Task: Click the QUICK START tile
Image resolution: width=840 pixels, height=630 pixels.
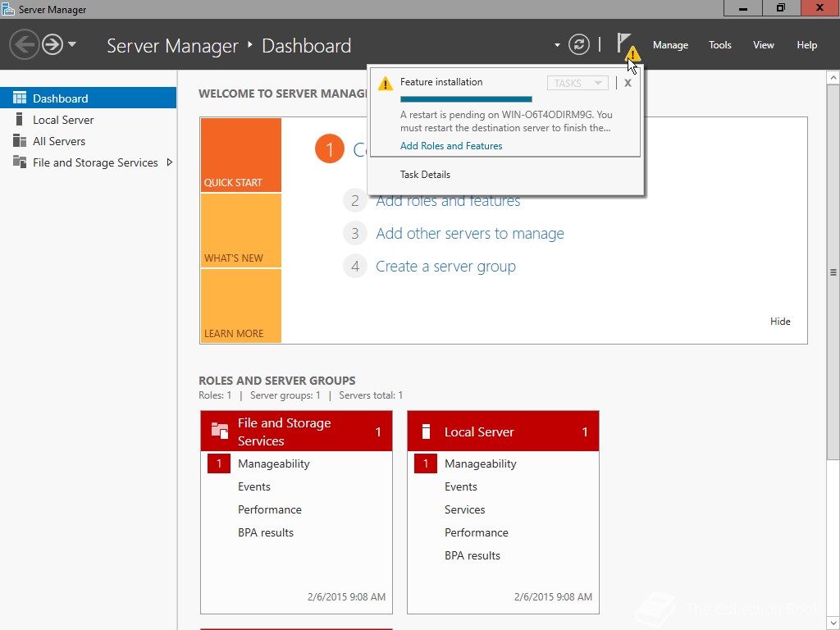Action: pyautogui.click(x=241, y=155)
